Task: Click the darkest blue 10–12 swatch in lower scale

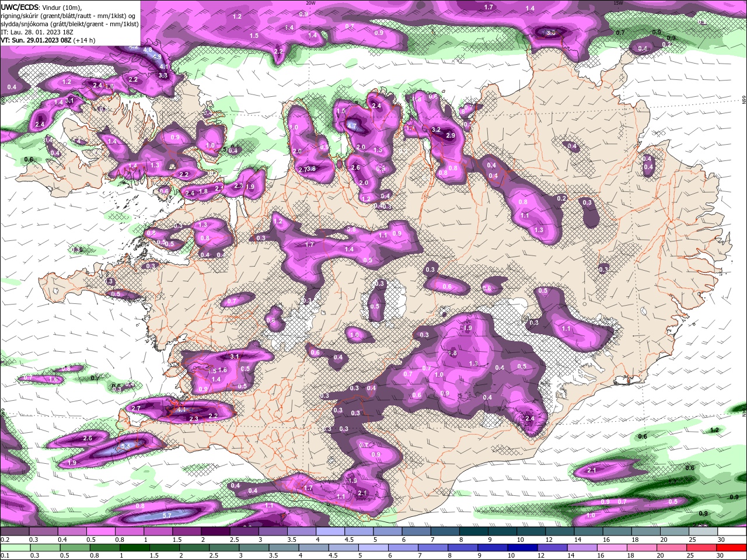Action: point(522,548)
